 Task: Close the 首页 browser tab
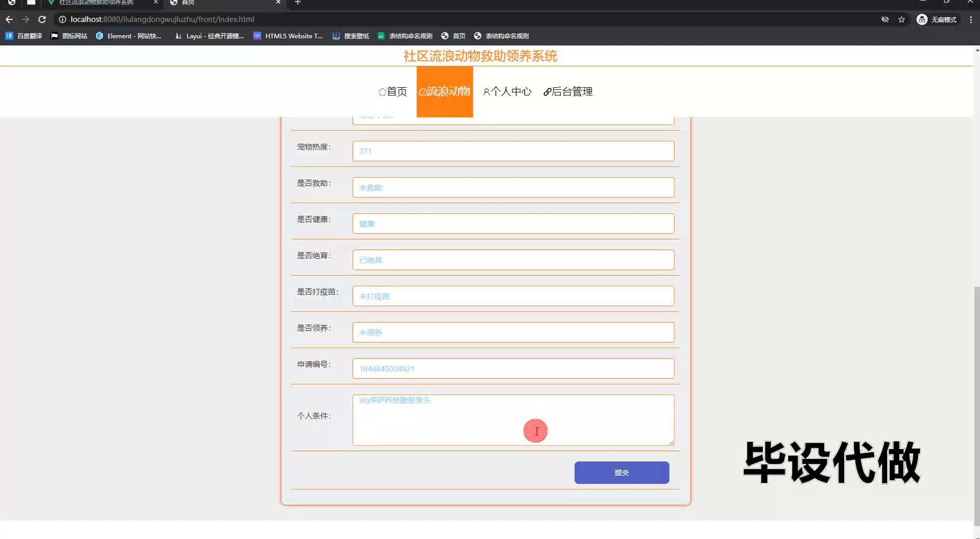(x=278, y=3)
